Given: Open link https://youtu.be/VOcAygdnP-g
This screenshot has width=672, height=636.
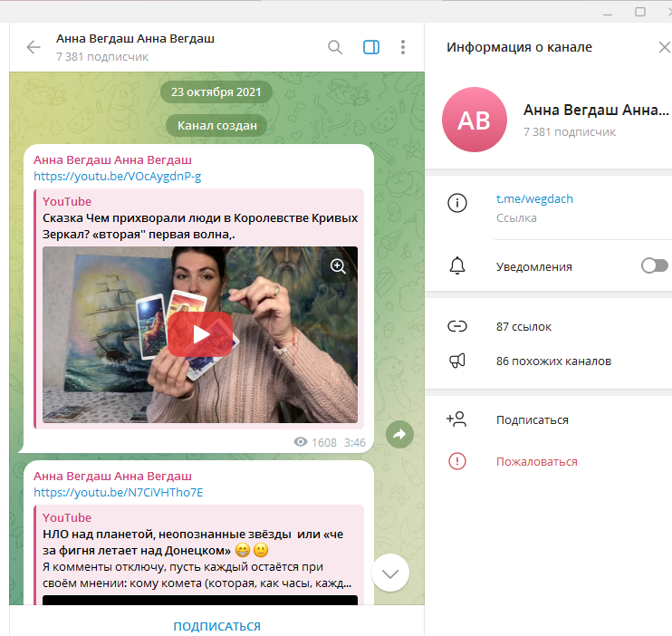Looking at the screenshot, I should [118, 177].
